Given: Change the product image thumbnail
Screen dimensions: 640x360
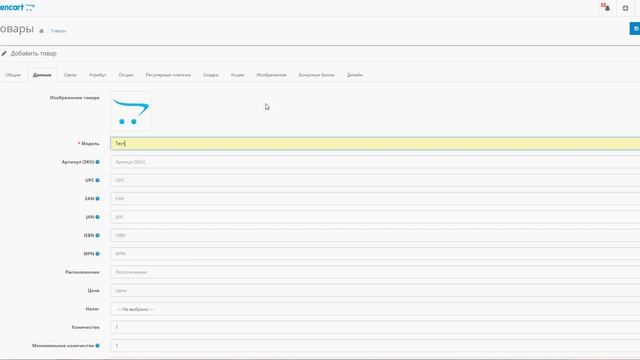Looking at the screenshot, I should pos(131,111).
